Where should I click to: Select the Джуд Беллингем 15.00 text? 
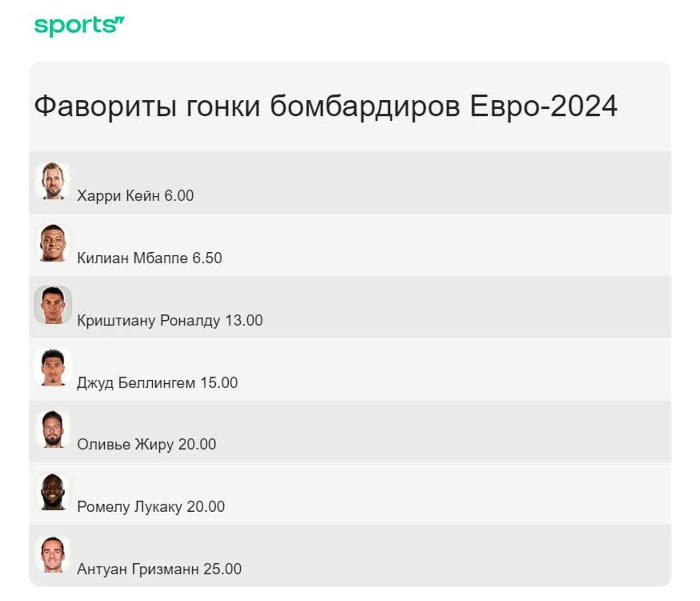[157, 383]
